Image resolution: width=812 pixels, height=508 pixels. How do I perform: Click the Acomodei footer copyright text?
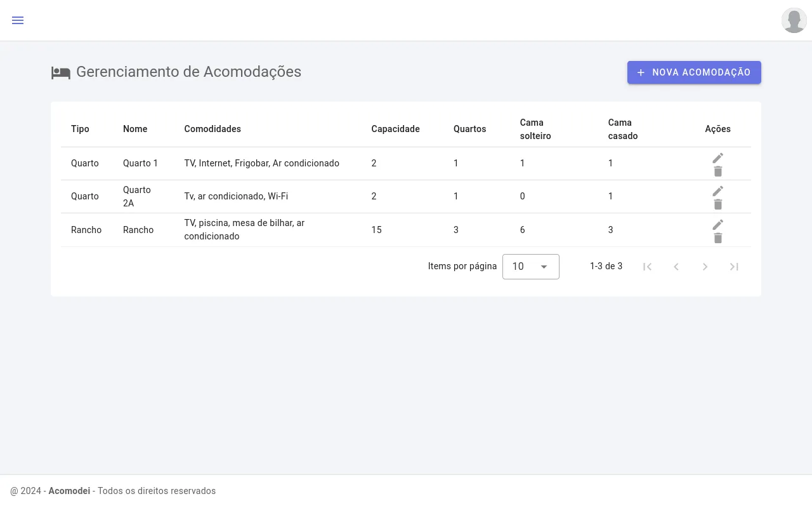click(113, 491)
